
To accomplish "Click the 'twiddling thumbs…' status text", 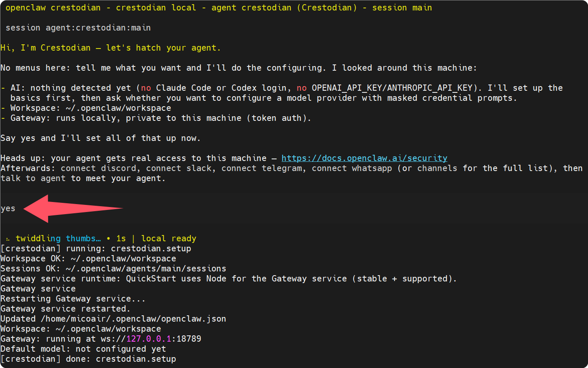I will click(58, 238).
